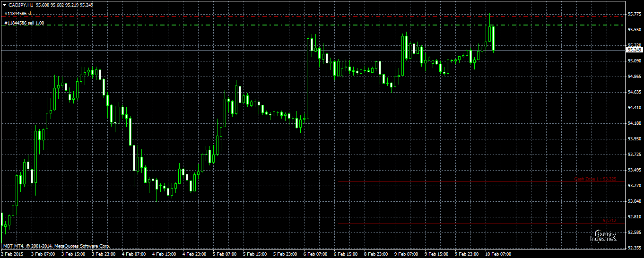The height and width of the screenshot is (258, 644).
Task: Click the 94.180 price scale label
Action: click(634, 123)
